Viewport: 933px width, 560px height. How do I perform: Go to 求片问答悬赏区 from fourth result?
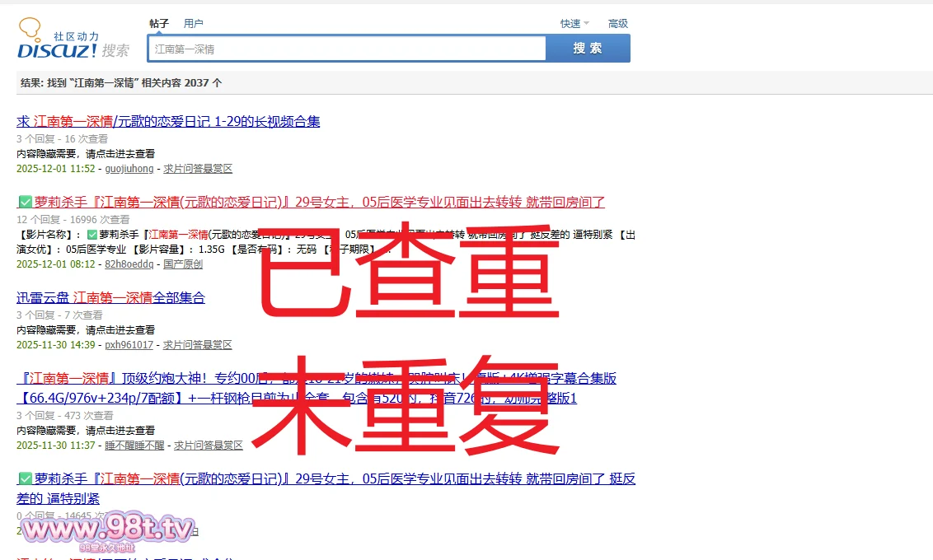[x=208, y=445]
